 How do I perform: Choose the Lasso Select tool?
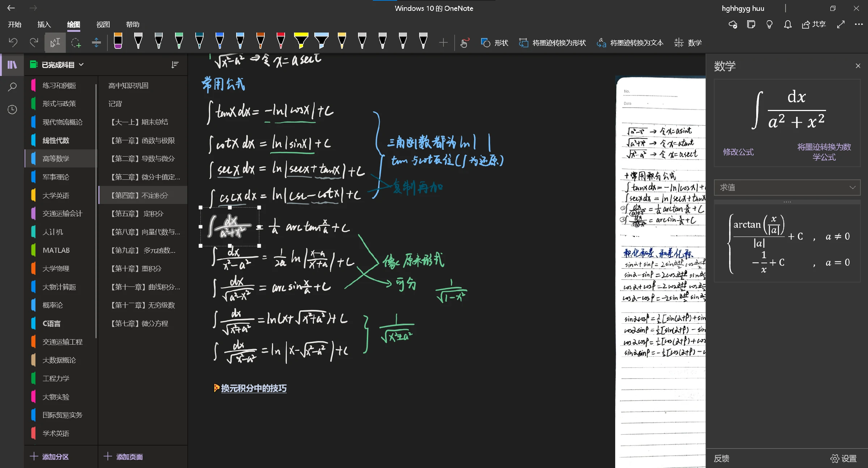76,43
